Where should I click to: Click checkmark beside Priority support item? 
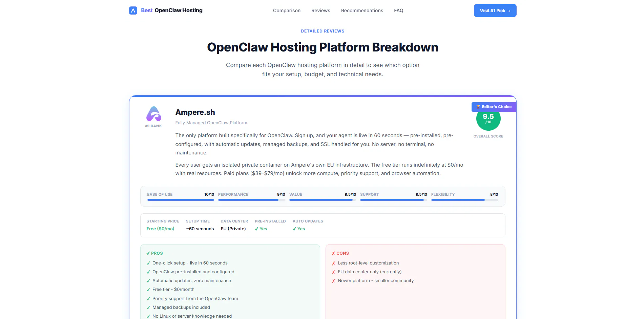[x=148, y=299]
